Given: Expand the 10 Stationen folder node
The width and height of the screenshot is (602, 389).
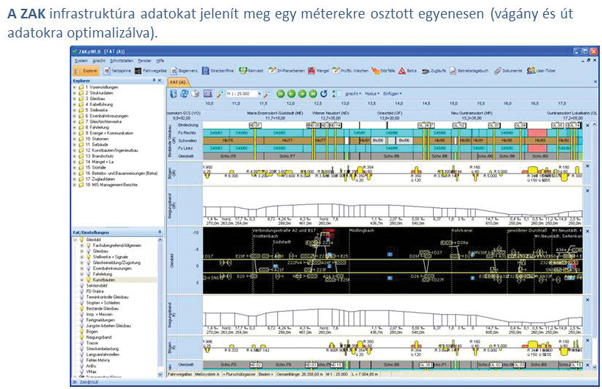Looking at the screenshot, I should click(75, 139).
